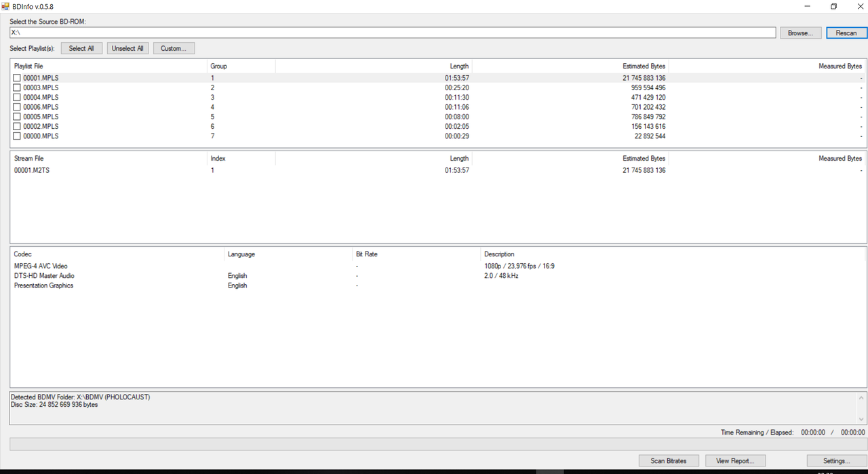
Task: Select the 00001.M2TS stream file row
Action: click(438, 170)
